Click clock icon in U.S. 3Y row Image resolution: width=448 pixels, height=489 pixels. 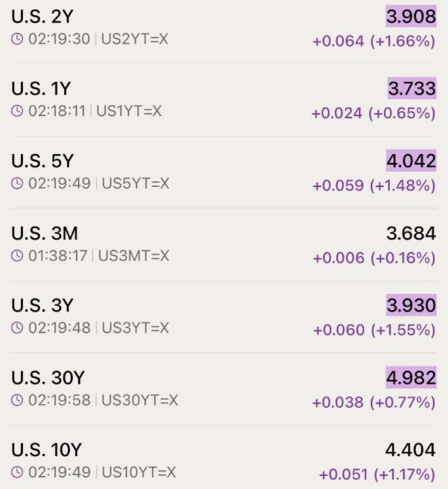(x=17, y=328)
